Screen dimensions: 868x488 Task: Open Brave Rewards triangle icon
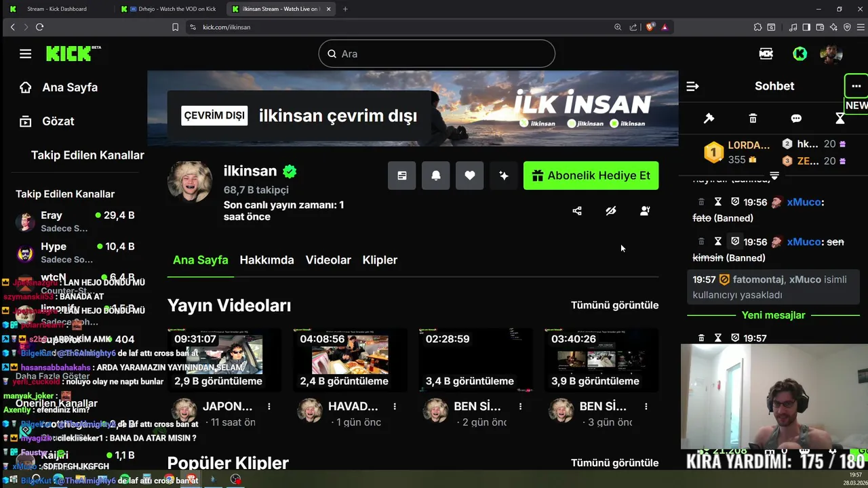[x=665, y=27]
